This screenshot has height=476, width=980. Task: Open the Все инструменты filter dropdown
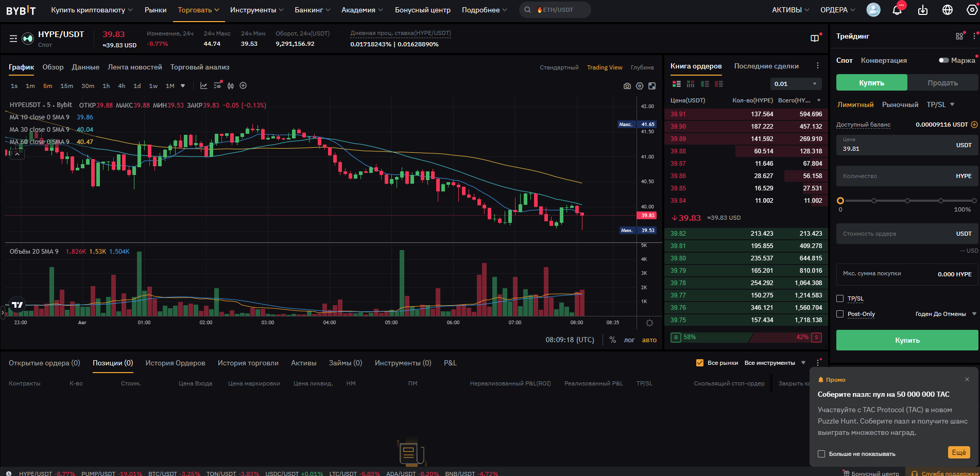[775, 363]
